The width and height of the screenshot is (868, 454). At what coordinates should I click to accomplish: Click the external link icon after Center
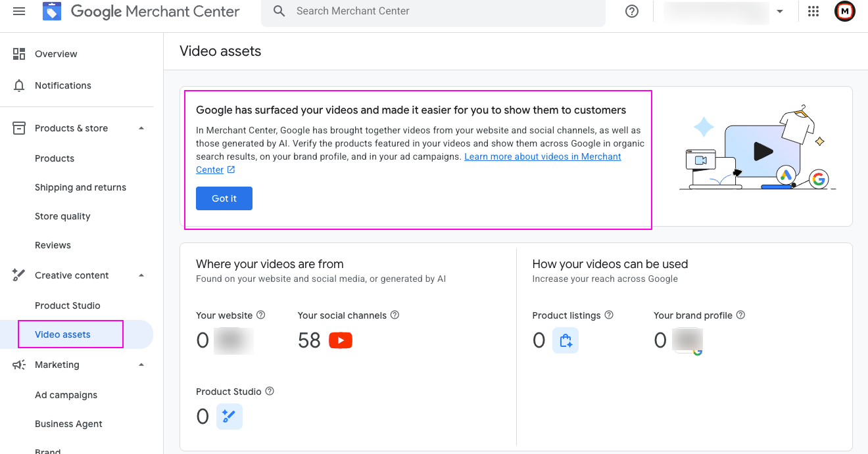231,170
